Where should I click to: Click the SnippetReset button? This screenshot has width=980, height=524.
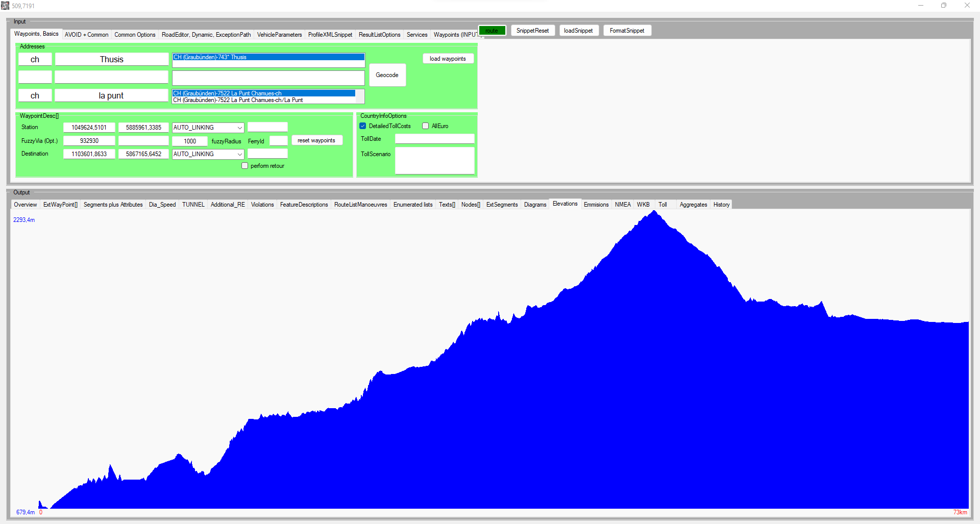[x=532, y=31]
